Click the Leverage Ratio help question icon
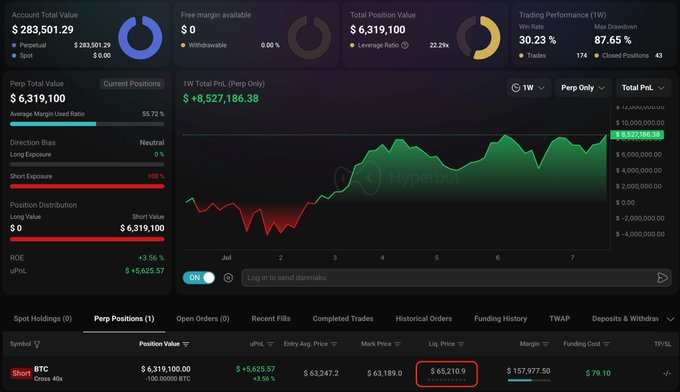The width and height of the screenshot is (680, 392). pyautogui.click(x=405, y=45)
